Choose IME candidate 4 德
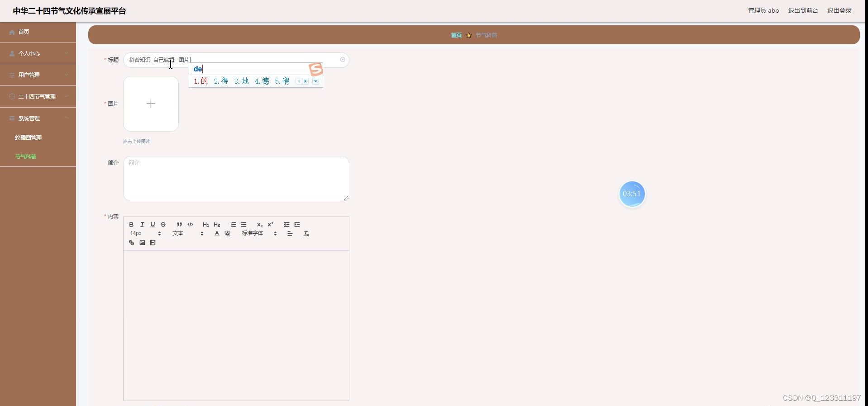Viewport: 868px width, 406px height. click(262, 81)
